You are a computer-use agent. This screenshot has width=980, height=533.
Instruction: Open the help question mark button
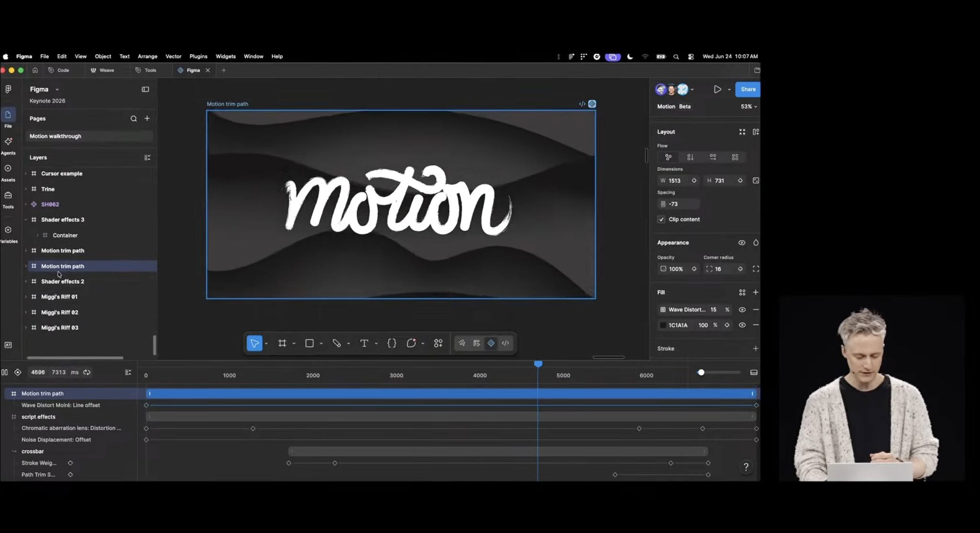pos(746,467)
